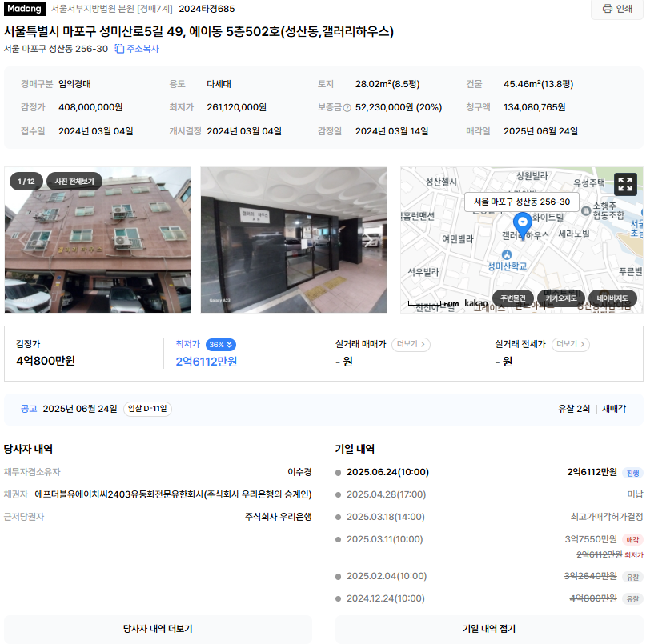Open 네이버지도 map link

[x=612, y=298]
